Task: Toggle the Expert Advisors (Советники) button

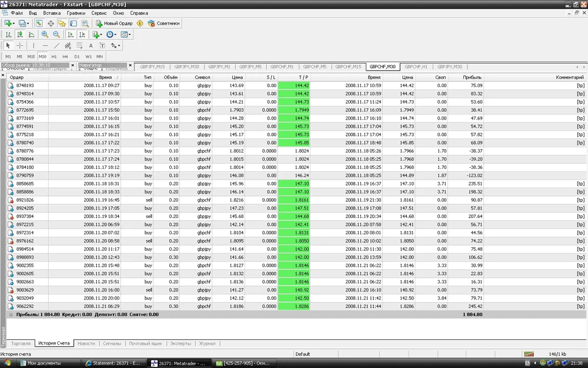Action: tap(164, 24)
